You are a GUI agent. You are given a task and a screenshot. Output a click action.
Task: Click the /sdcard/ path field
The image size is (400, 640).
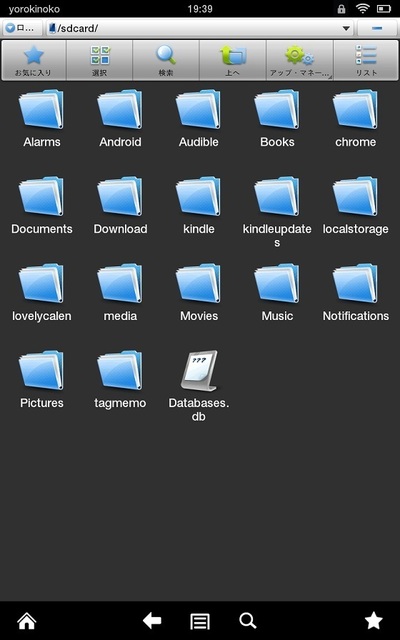200,28
